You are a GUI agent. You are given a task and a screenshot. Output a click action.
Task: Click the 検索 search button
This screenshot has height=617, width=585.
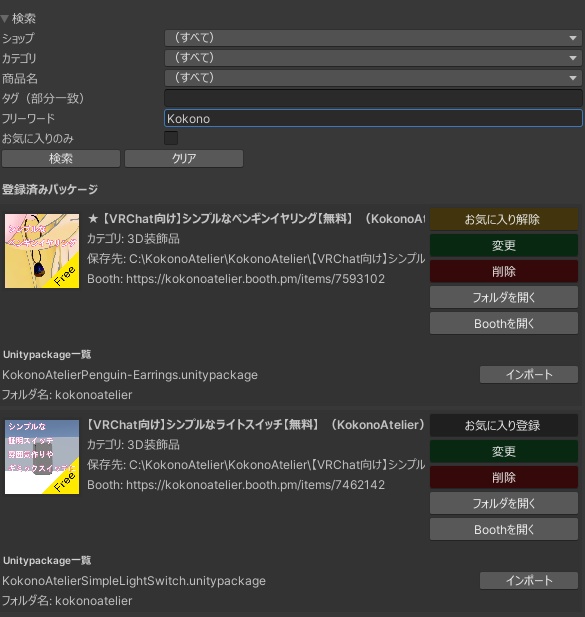tap(61, 159)
